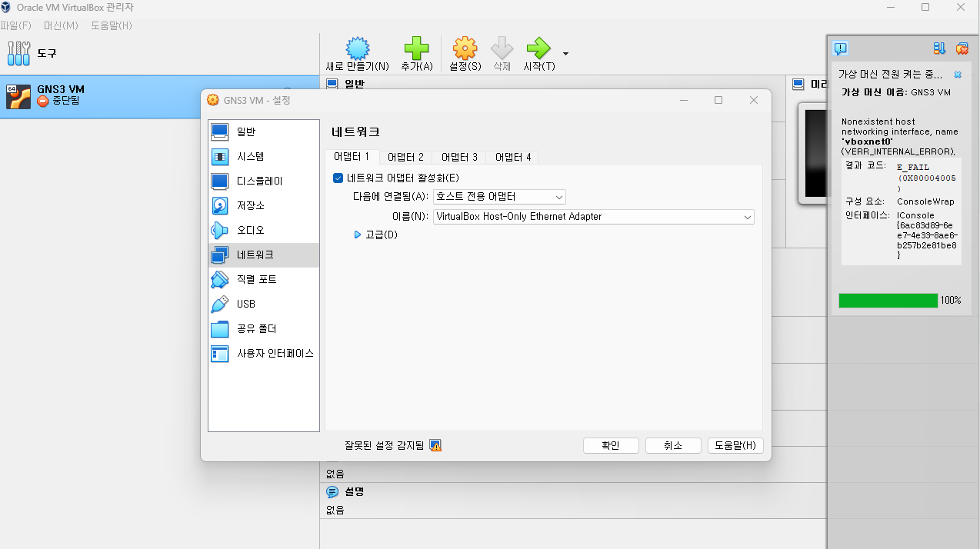Open the Help (도움말) menu bar item
Image resolution: width=980 pixels, height=549 pixels.
click(112, 25)
